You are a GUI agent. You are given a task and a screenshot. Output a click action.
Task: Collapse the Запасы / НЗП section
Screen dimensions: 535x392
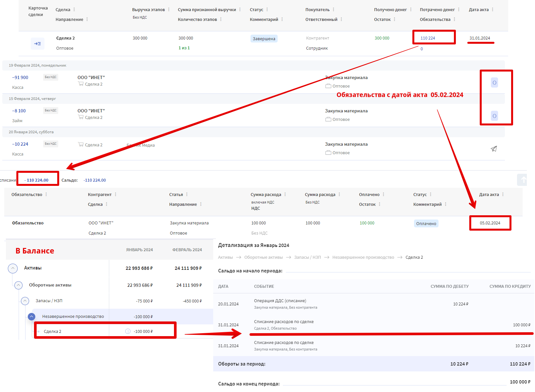tap(25, 301)
